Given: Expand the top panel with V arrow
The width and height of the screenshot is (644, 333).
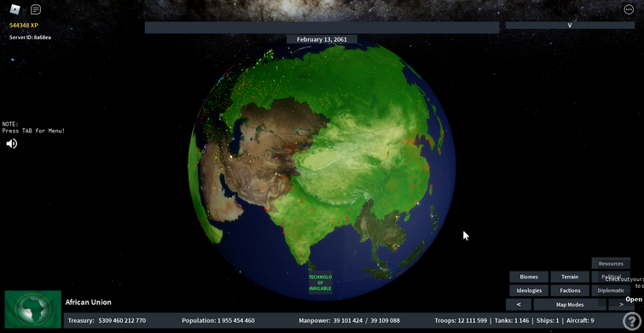Looking at the screenshot, I should [570, 25].
